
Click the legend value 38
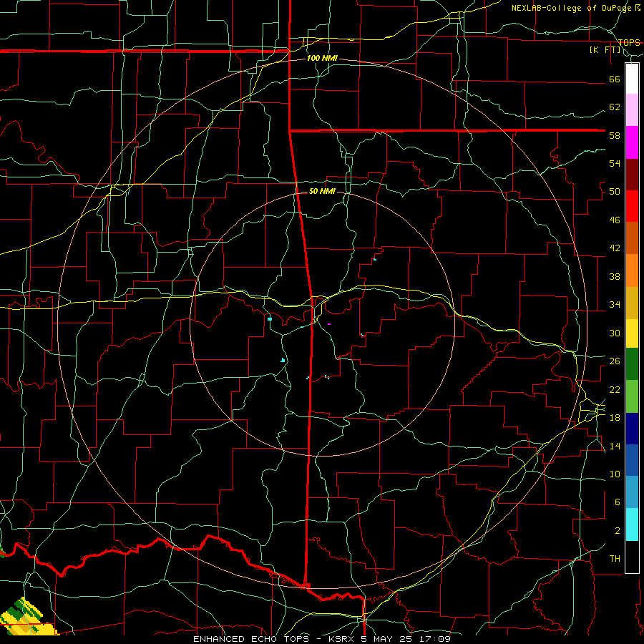[615, 276]
